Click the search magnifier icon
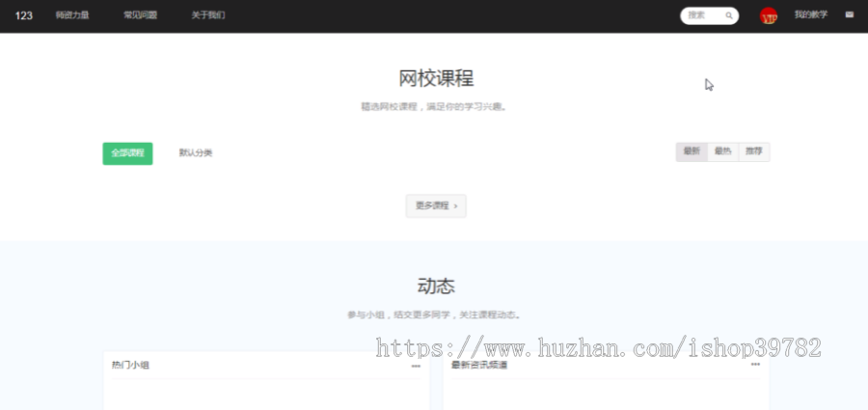Screen dimensions: 868x410 [x=729, y=15]
